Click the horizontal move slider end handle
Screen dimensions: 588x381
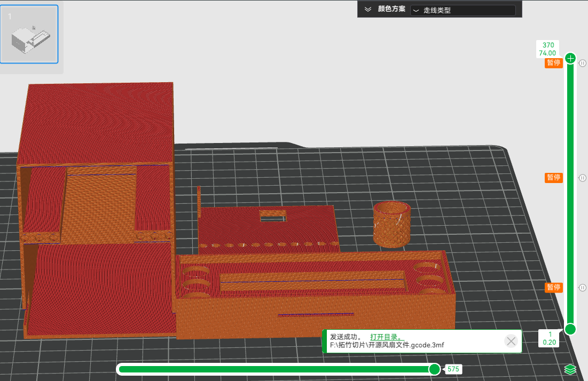click(x=435, y=369)
